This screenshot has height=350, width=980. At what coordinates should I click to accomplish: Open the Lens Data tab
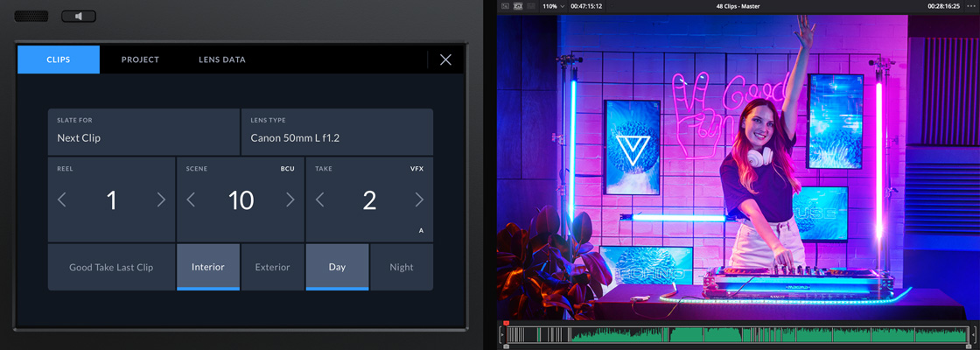221,59
